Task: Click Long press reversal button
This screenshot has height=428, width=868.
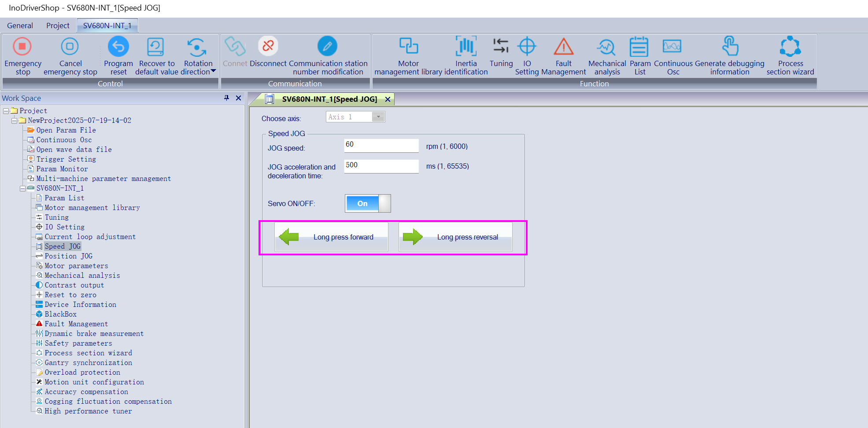Action: (455, 237)
